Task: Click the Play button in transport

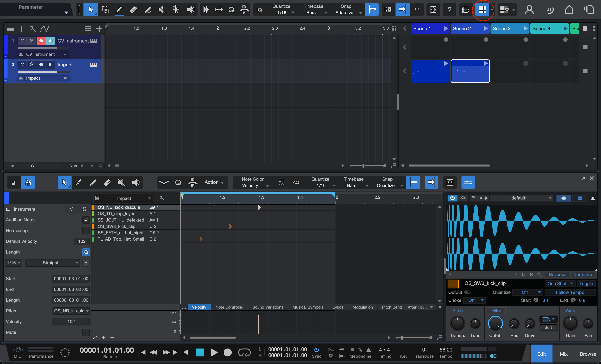Action: click(214, 352)
